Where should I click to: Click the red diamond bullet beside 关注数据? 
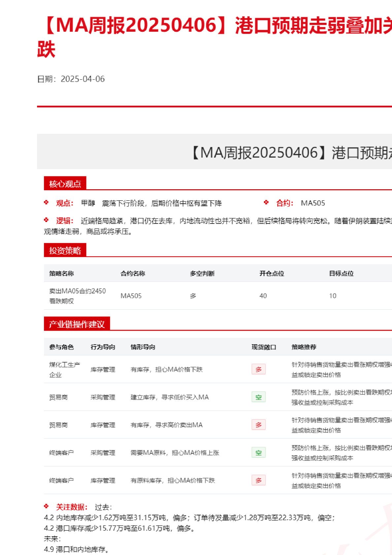pos(46,506)
